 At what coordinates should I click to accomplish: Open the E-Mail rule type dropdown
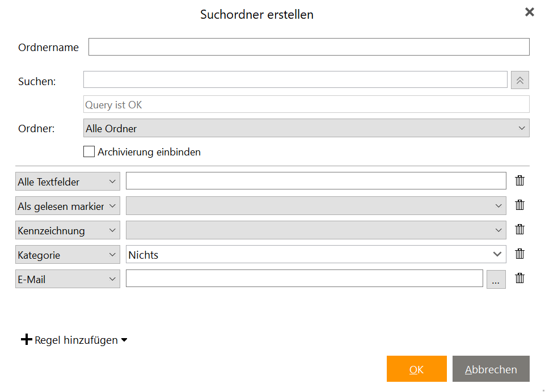point(67,279)
